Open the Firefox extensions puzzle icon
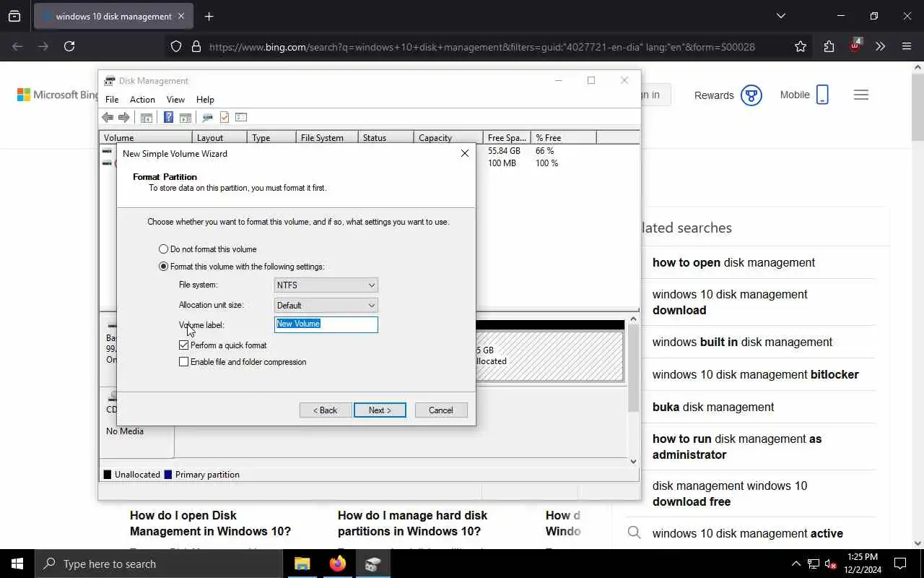 pos(829,46)
